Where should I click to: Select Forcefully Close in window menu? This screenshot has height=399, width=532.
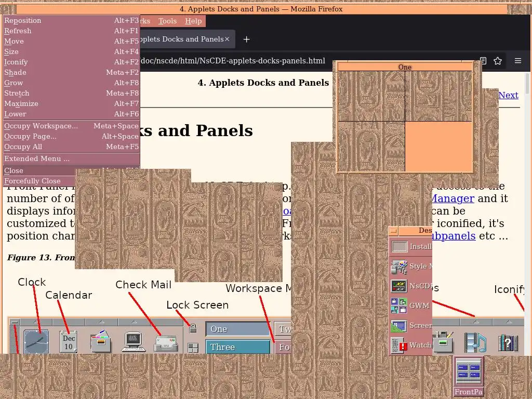pos(39,181)
